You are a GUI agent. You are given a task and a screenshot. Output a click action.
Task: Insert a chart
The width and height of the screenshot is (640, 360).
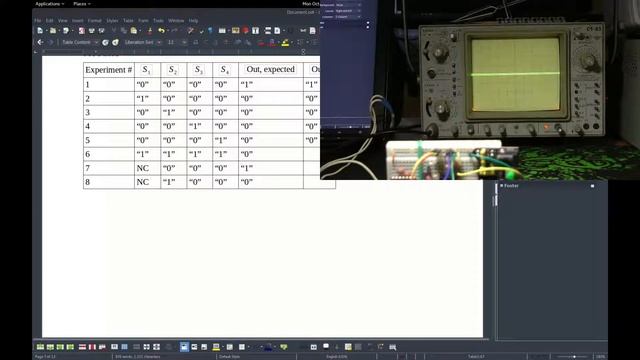pyautogui.click(x=245, y=31)
